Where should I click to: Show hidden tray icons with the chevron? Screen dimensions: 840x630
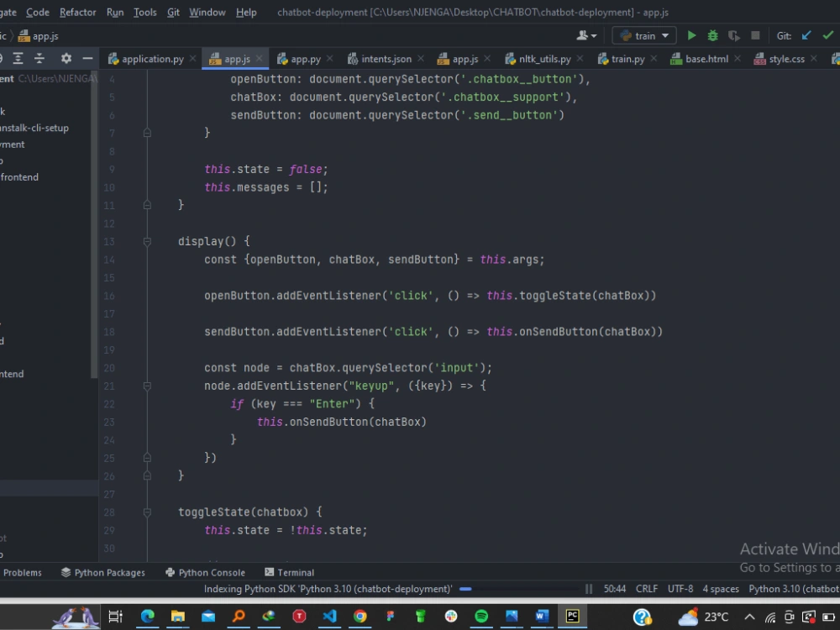coord(749,617)
